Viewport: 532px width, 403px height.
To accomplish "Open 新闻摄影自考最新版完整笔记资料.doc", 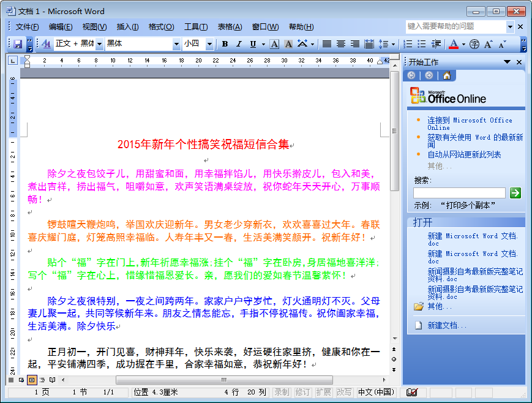I will (476, 274).
